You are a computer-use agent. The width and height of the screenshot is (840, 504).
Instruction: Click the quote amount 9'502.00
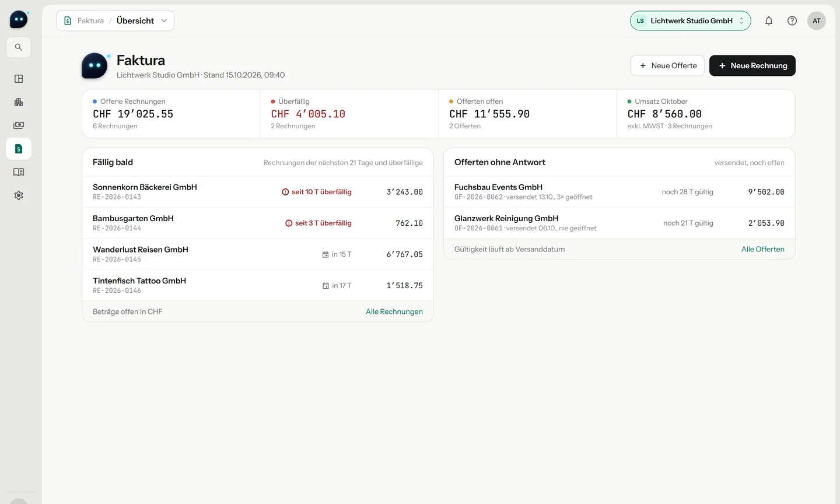tap(766, 192)
